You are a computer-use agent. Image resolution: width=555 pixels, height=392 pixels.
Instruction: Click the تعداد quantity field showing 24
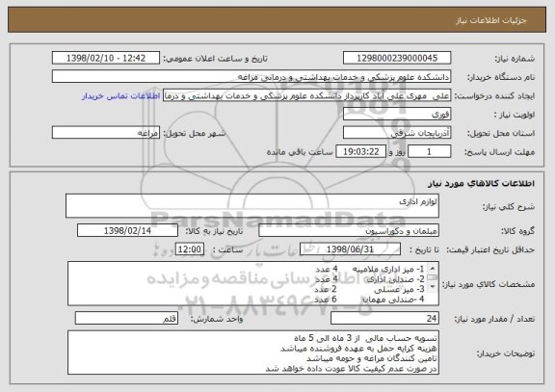tap(384, 318)
